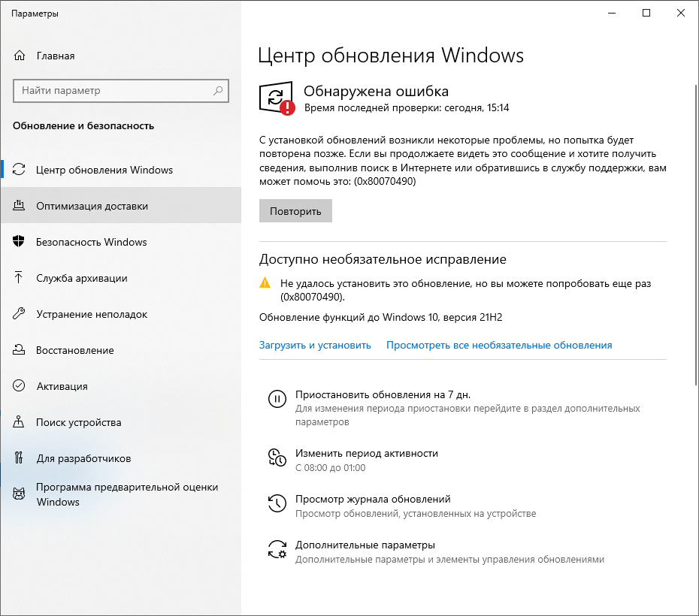
Task: Click the text Время последней проверки: сегодня, 15:14
Action: coord(407,107)
